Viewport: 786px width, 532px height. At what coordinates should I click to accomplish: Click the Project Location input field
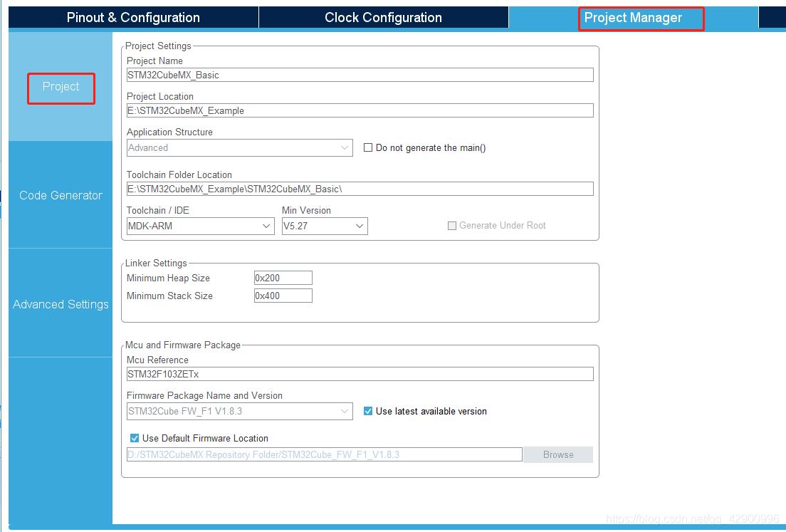coord(360,110)
